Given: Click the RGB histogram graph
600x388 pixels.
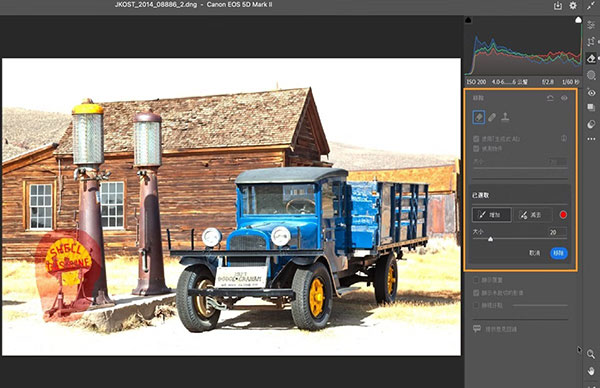Looking at the screenshot, I should (523, 51).
